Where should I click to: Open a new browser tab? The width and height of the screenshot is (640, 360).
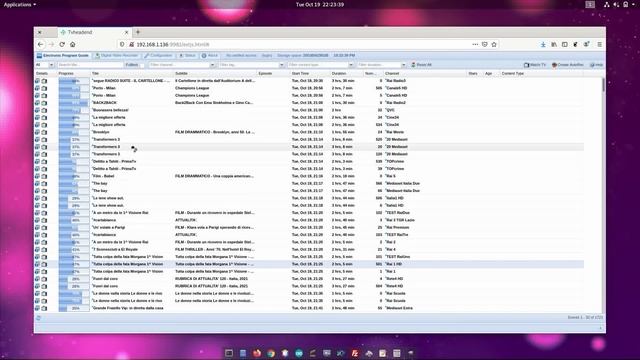(x=138, y=32)
